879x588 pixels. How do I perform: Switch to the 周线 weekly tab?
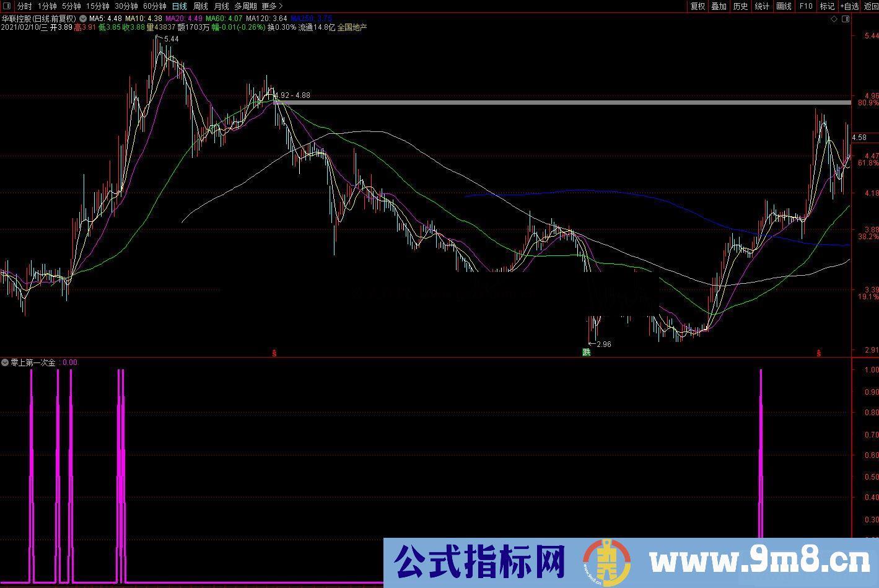[201, 6]
